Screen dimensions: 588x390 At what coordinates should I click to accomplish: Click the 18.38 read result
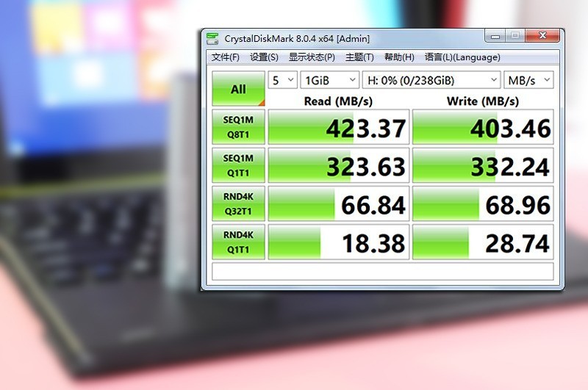(x=339, y=242)
